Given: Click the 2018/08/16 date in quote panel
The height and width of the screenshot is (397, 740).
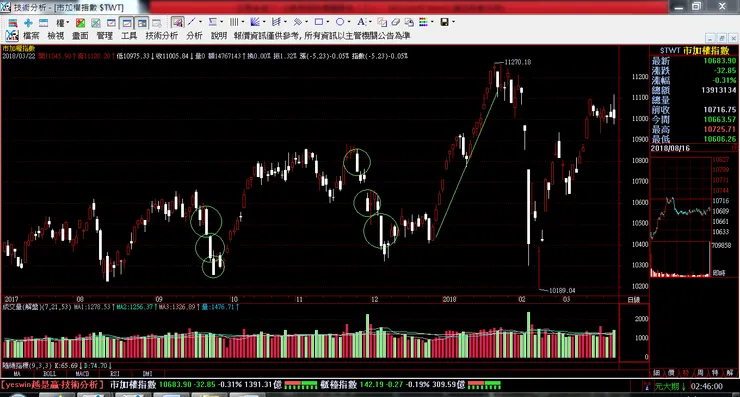Looking at the screenshot, I should (x=670, y=148).
